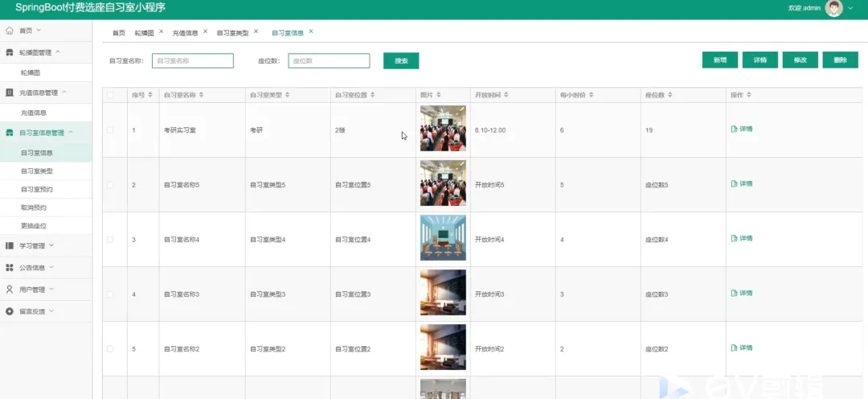Close the 轮播图 tab

click(x=161, y=31)
